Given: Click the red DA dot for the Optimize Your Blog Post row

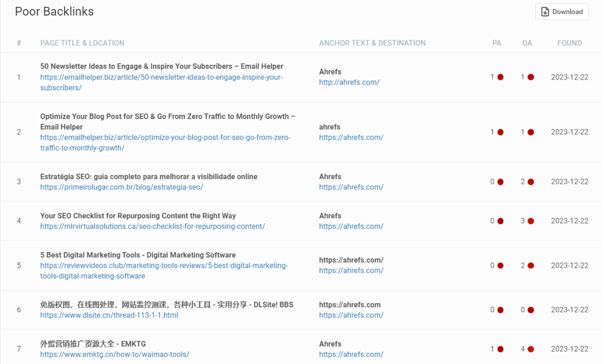Looking at the screenshot, I should [x=530, y=132].
